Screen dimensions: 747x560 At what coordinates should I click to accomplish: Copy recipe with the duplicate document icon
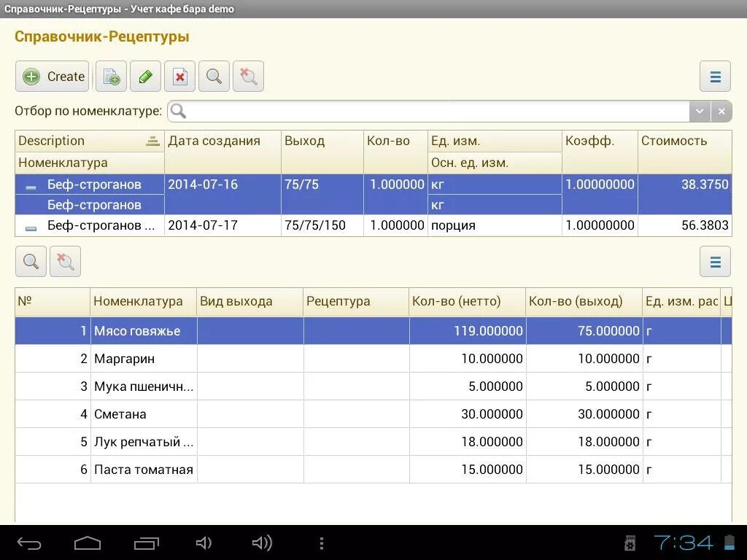coord(111,76)
